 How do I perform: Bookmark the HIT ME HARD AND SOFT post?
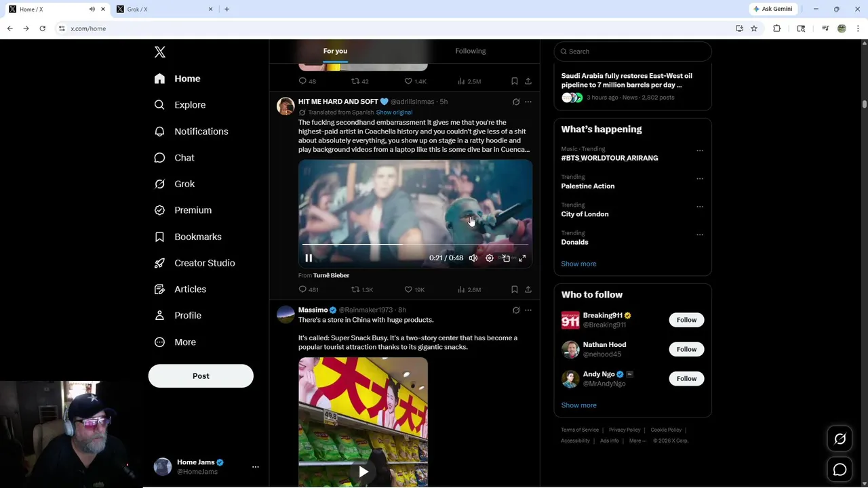tap(515, 289)
